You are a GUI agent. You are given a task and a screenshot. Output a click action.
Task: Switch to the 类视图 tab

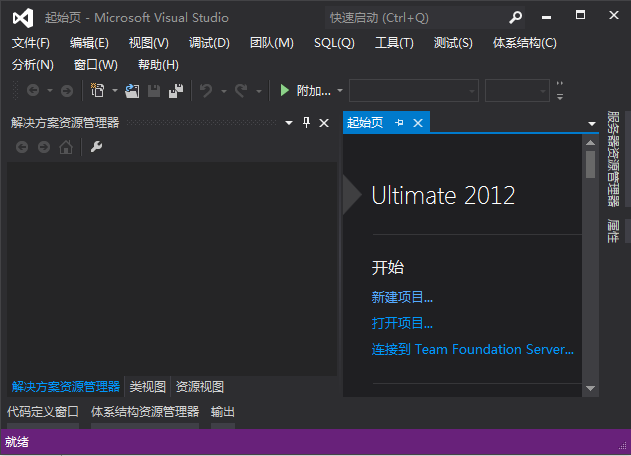click(148, 387)
